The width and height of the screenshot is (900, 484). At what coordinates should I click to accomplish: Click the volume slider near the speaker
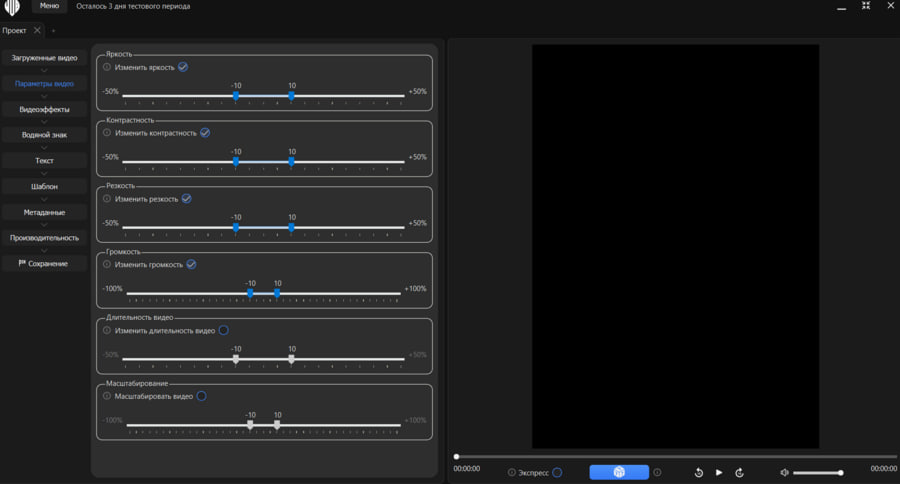click(817, 472)
